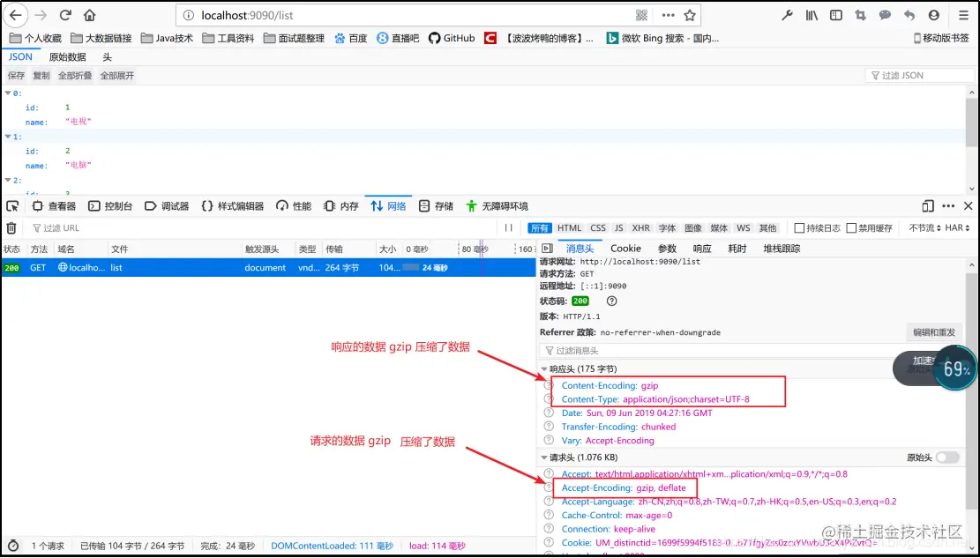This screenshot has height=558, width=980.
Task: Click the 69% acceleration ball widget
Action: (x=955, y=368)
